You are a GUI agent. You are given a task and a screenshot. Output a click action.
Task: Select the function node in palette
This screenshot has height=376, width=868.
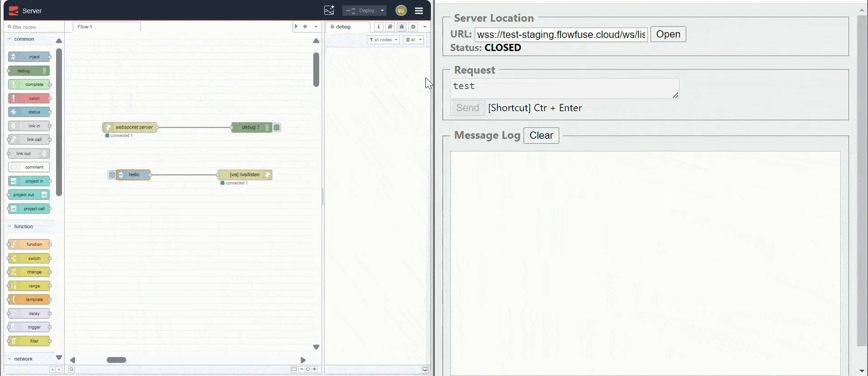(29, 244)
